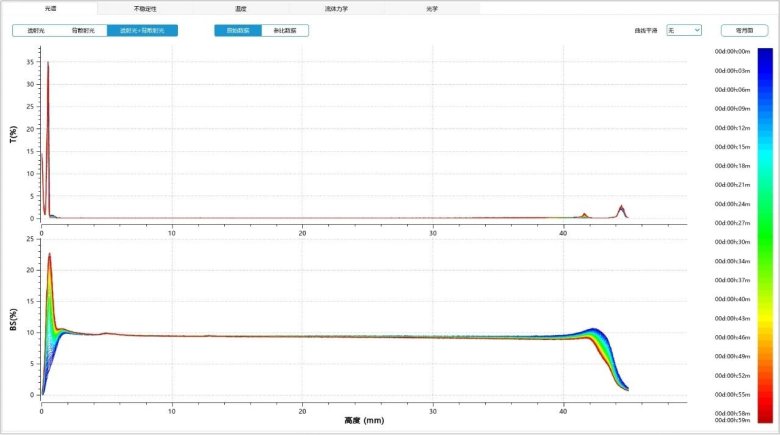Click the tall peak in the T(%) chart
780x435 pixels.
coord(47,64)
